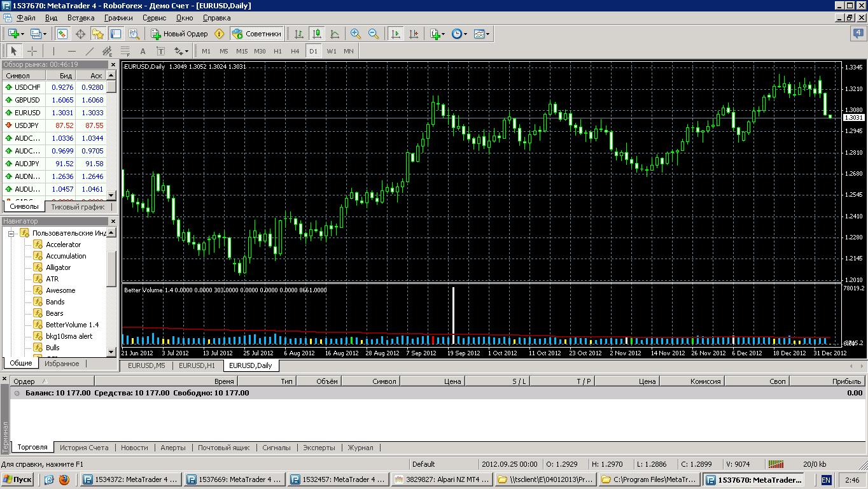This screenshot has width=868, height=489.
Task: Switch to the EURUSD,H1 chart tab
Action: pyautogui.click(x=197, y=365)
